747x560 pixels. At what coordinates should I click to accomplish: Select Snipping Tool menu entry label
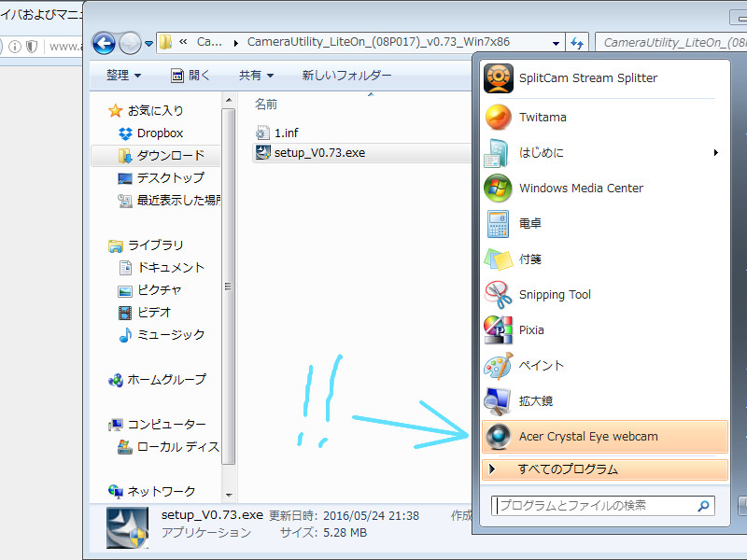555,295
